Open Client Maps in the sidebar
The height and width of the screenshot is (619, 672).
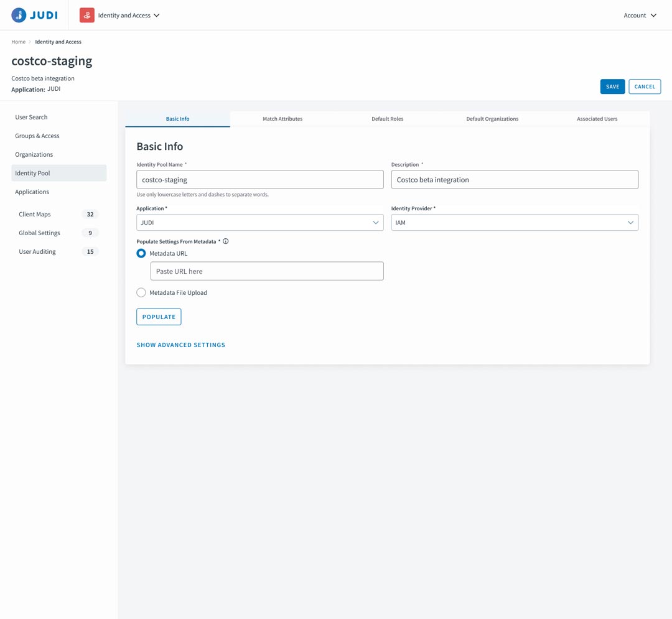click(x=35, y=214)
